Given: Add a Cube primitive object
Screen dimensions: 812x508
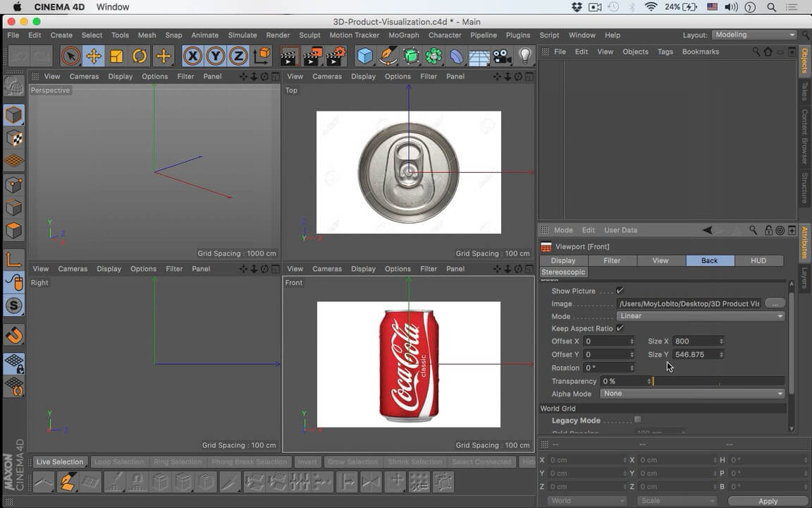Looking at the screenshot, I should coord(364,56).
